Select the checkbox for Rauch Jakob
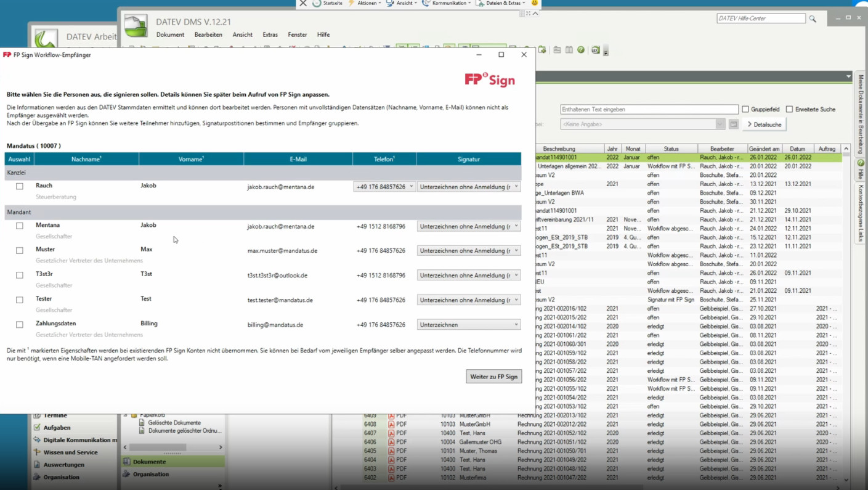Viewport: 868px width, 490px height. click(20, 186)
